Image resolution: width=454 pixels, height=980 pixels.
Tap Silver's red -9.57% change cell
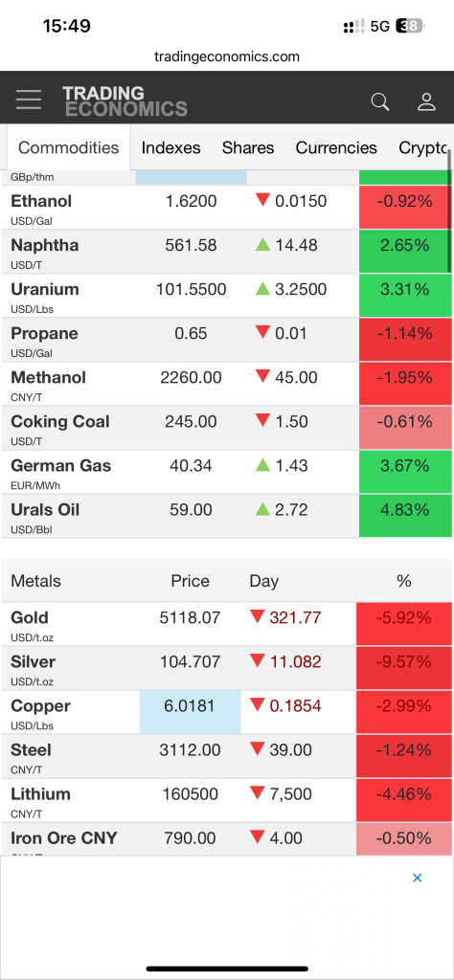(x=404, y=668)
